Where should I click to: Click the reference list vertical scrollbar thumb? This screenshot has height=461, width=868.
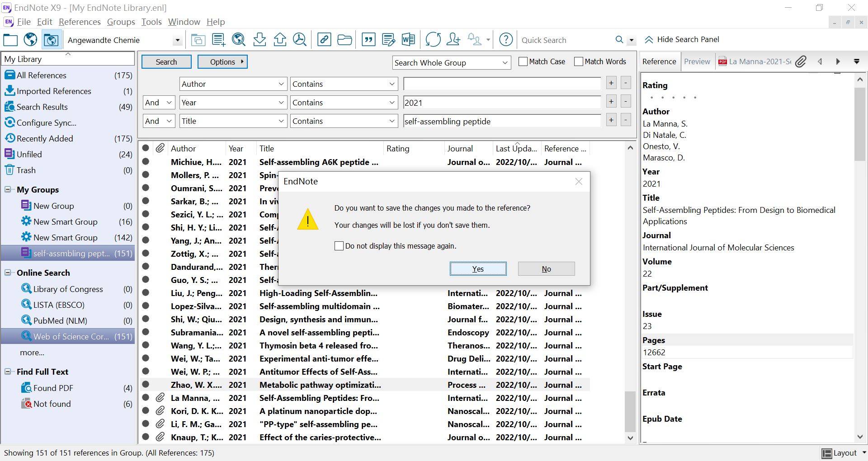[630, 411]
